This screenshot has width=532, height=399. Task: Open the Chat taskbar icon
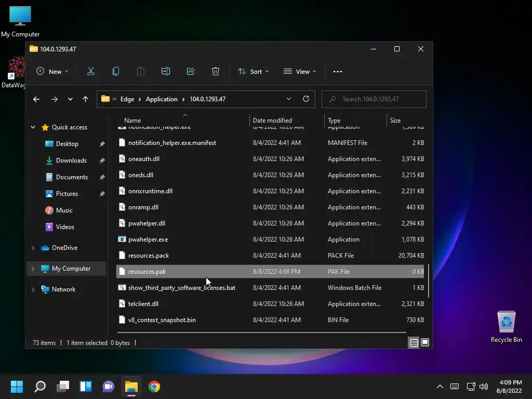point(108,387)
